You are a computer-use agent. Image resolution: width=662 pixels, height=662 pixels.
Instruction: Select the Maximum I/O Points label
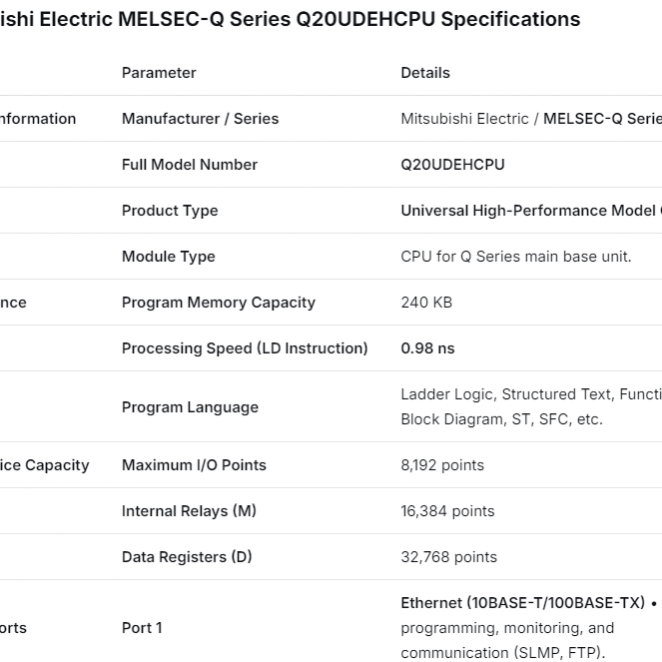[x=194, y=465]
